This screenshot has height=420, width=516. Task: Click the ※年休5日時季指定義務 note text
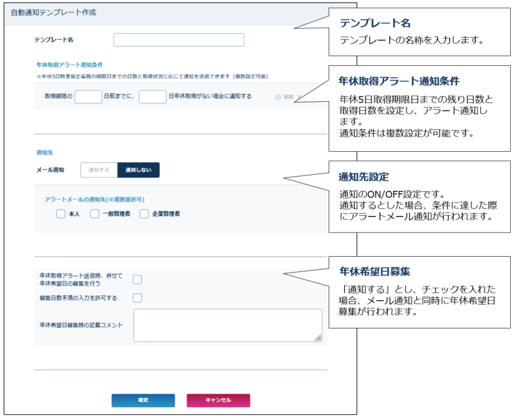pos(152,76)
